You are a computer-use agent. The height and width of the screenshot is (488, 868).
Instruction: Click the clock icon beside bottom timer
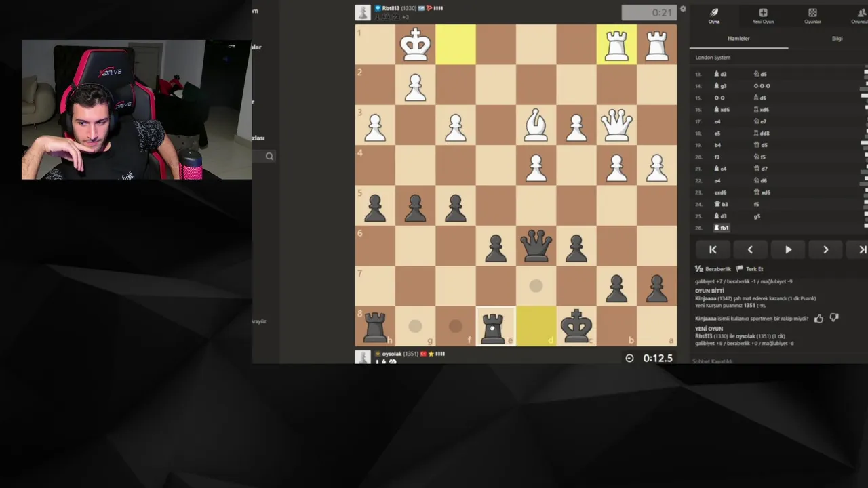pyautogui.click(x=629, y=358)
